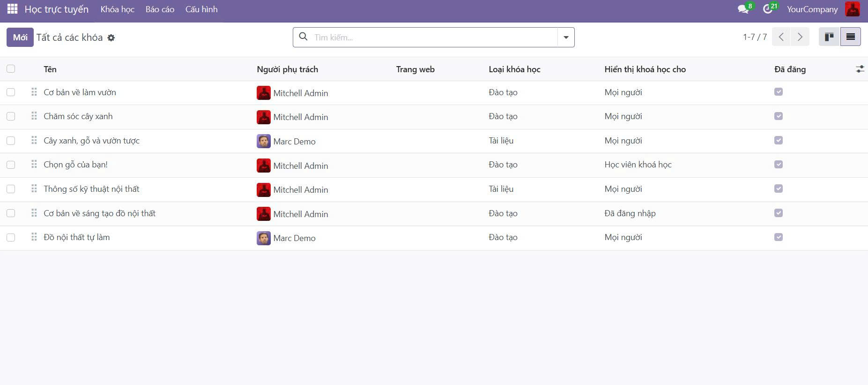This screenshot has width=868, height=385.
Task: Click the Mới button
Action: click(20, 38)
